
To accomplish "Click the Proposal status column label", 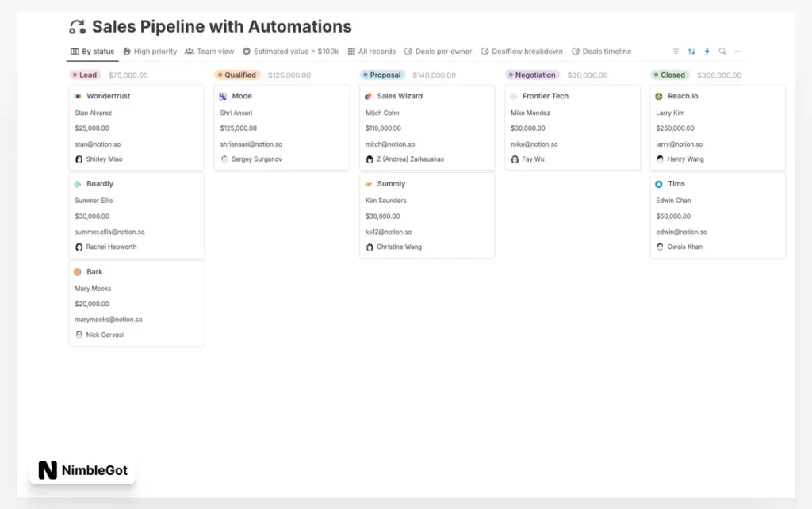I will pos(382,75).
